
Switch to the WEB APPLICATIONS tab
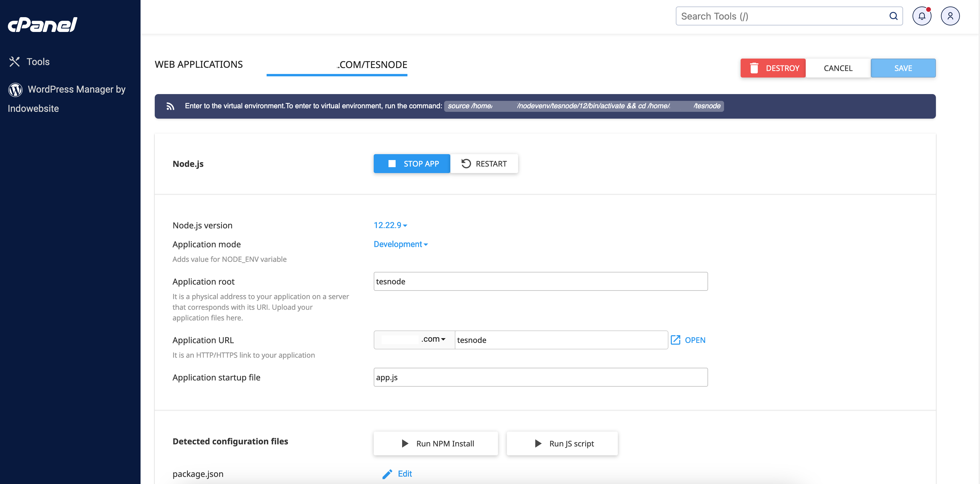coord(199,64)
